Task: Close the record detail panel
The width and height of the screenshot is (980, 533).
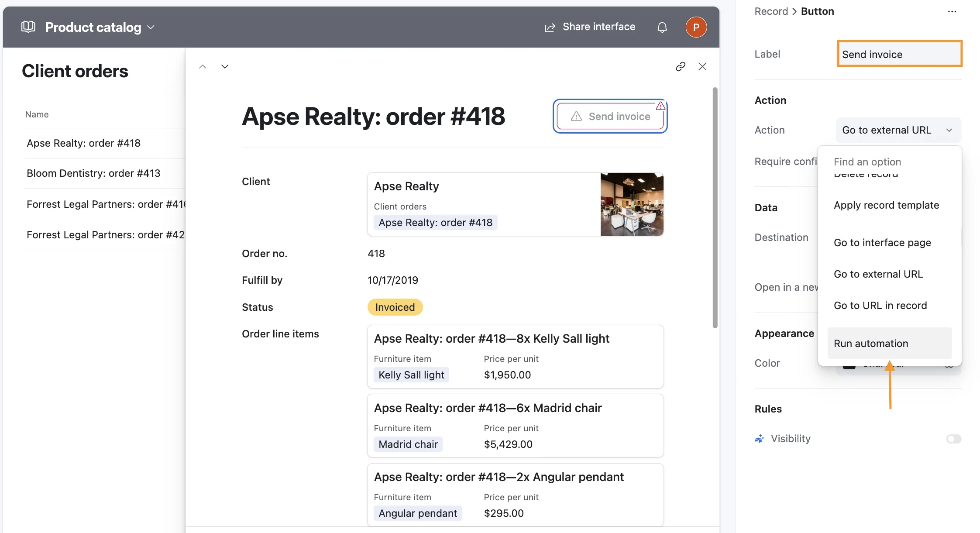Action: (x=703, y=66)
